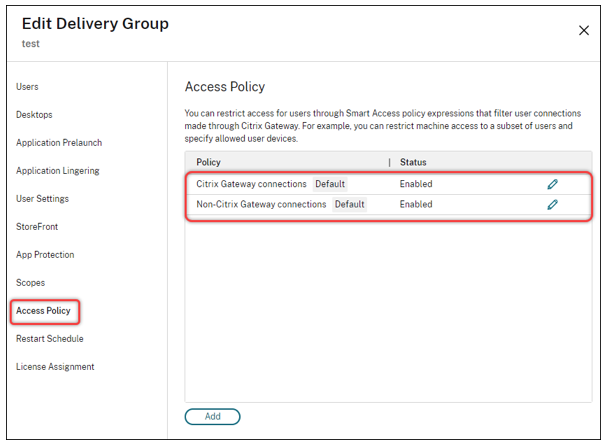Viewport: 607px width, 444px height.
Task: Edit the Citrix Gateway connections policy
Action: click(x=552, y=184)
